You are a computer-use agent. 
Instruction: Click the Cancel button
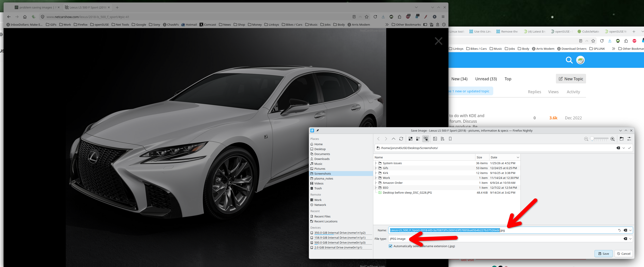click(x=623, y=253)
